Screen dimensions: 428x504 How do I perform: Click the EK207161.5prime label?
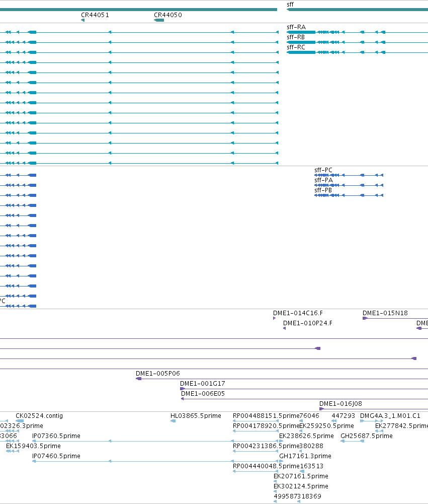(301, 476)
